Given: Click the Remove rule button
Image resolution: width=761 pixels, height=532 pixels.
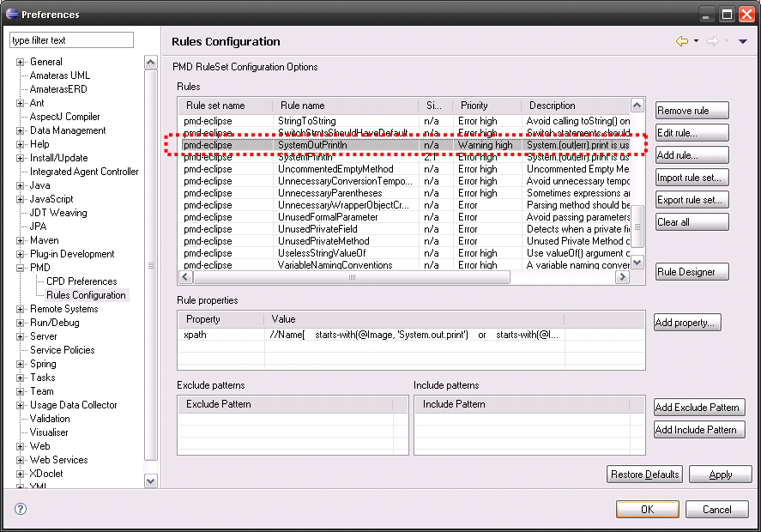Looking at the screenshot, I should click(x=692, y=111).
